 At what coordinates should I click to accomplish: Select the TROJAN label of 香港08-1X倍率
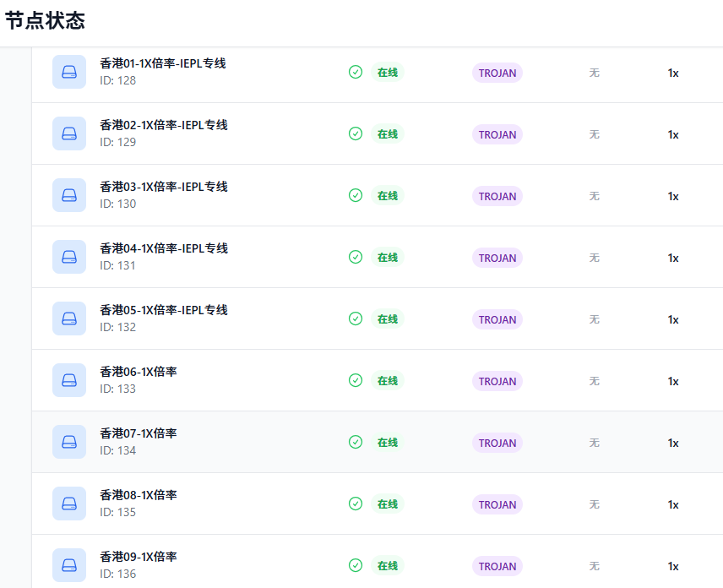497,504
